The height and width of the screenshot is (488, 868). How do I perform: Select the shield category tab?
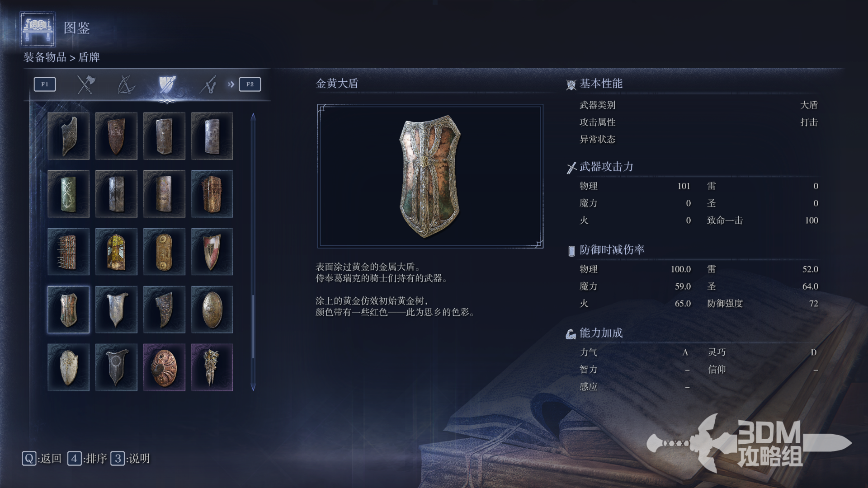pyautogui.click(x=167, y=84)
